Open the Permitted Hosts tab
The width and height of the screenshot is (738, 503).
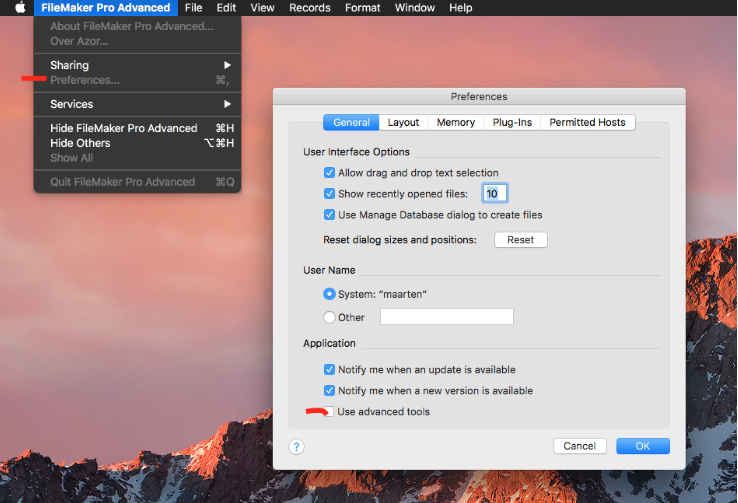click(587, 122)
